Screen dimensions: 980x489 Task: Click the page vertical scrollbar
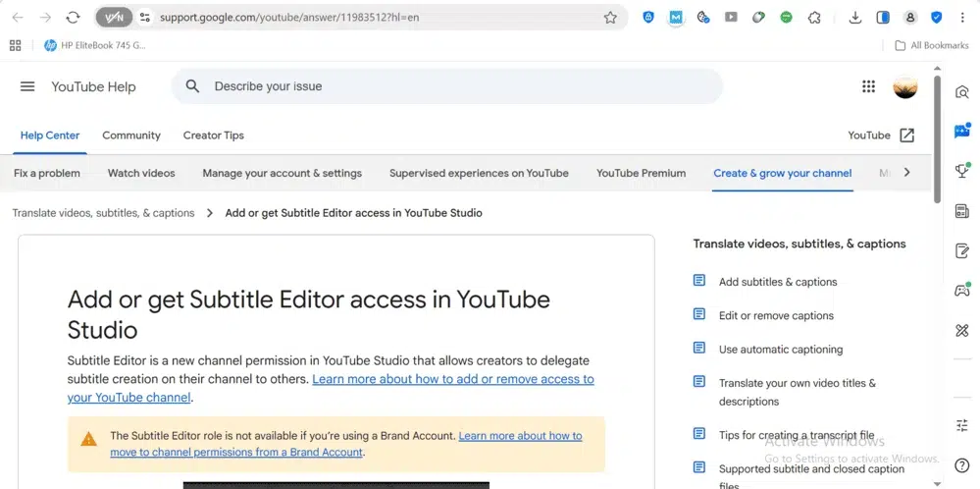(x=937, y=138)
